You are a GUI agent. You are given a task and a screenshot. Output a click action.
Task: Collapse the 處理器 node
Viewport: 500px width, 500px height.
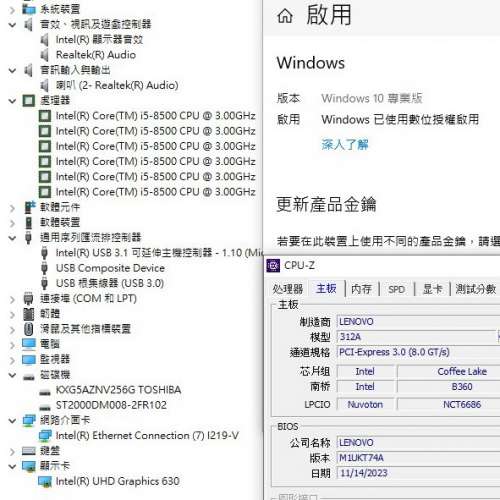[12, 101]
